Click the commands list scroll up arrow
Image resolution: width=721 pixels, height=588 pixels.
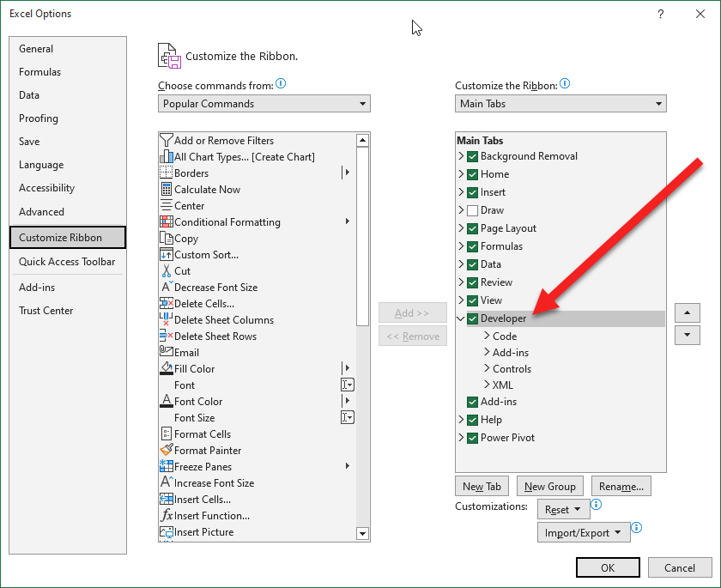[362, 140]
